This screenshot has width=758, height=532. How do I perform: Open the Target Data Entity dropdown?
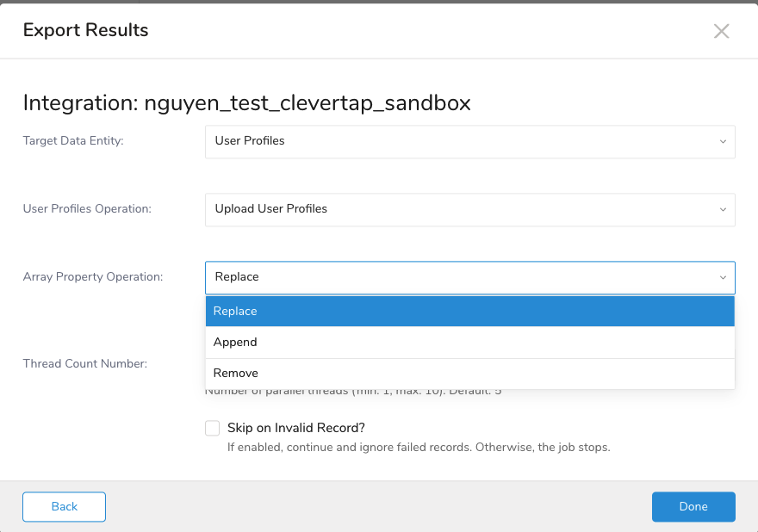click(469, 141)
